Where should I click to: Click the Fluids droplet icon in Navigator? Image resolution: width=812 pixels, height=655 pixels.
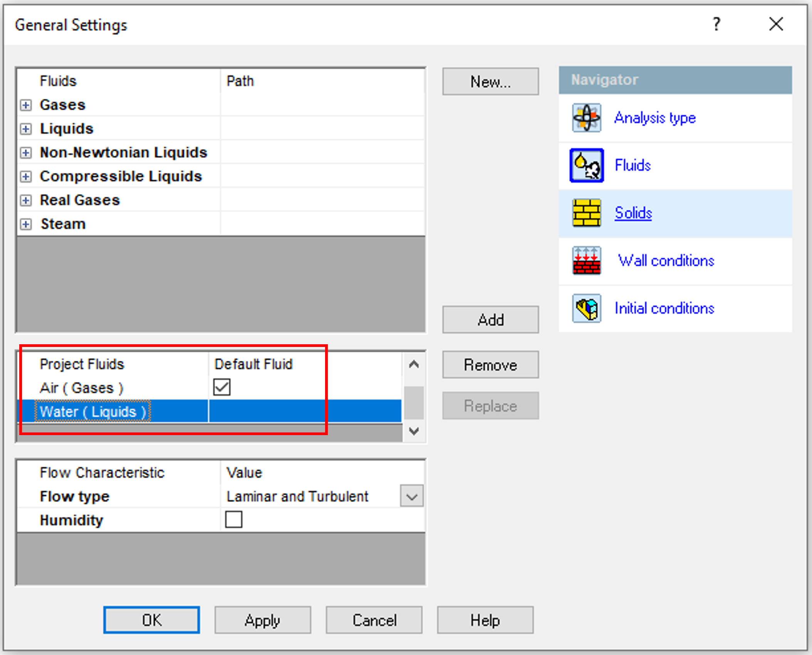(586, 166)
